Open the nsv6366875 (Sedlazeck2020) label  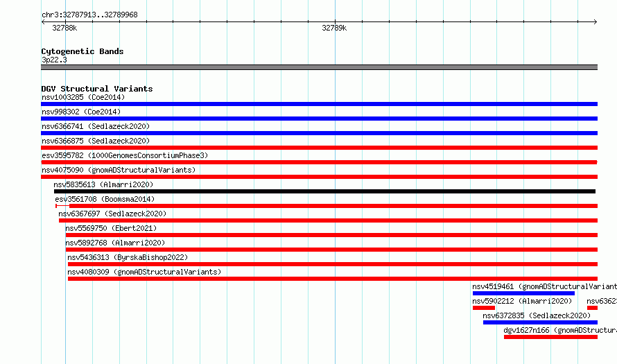(96, 141)
